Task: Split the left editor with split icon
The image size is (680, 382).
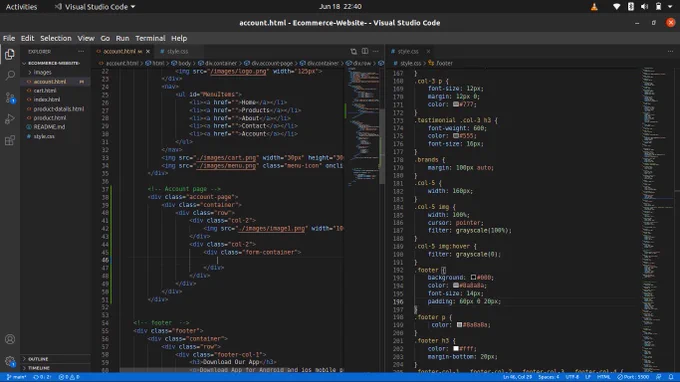Action: point(365,51)
